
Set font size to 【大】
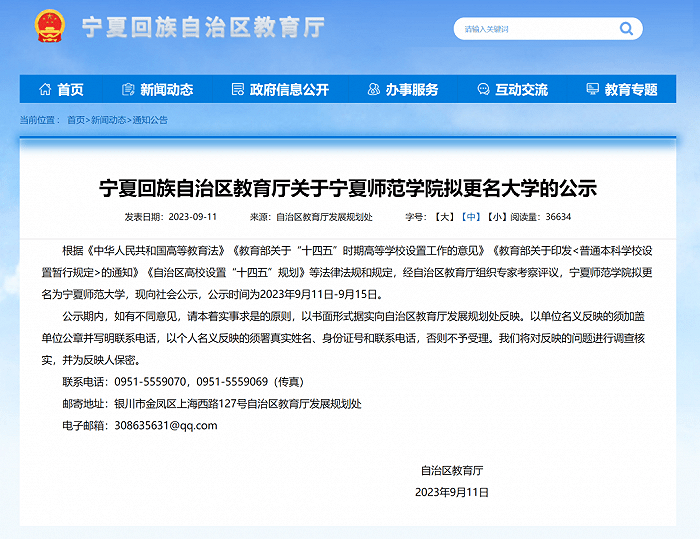click(444, 217)
